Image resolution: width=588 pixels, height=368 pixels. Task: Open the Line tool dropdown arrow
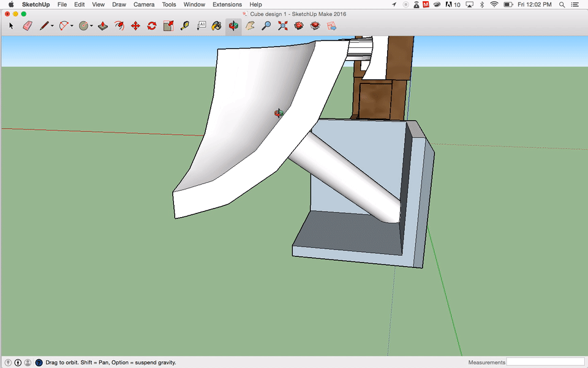point(52,26)
